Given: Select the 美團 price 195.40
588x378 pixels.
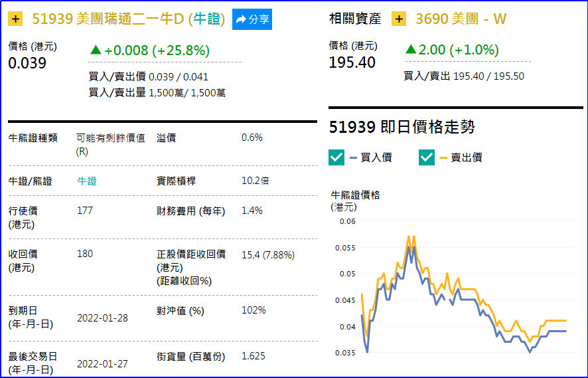Looking at the screenshot, I should pyautogui.click(x=352, y=62).
